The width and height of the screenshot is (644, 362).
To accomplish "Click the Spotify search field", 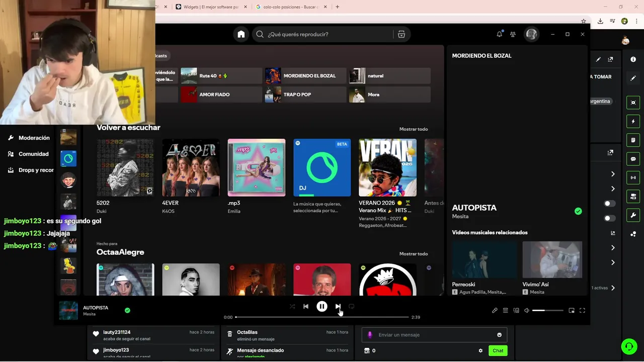I will pyautogui.click(x=322, y=34).
